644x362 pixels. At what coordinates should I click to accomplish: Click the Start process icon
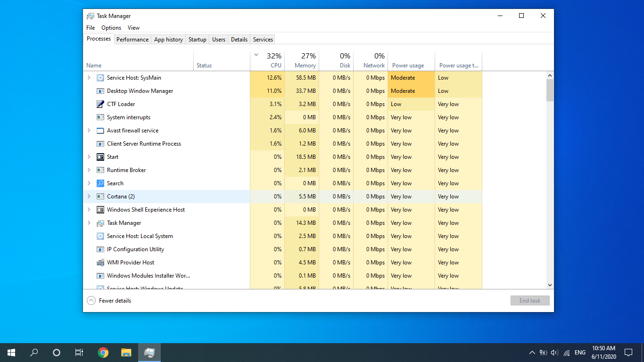tap(100, 157)
